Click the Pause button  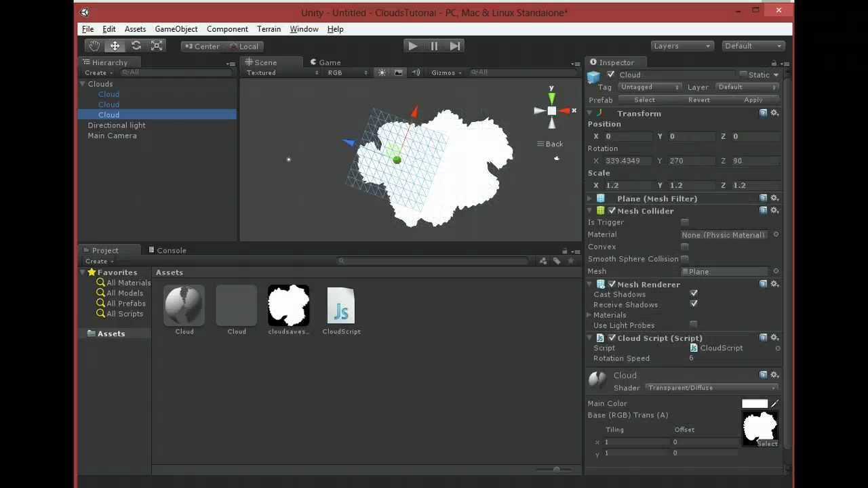pos(434,45)
